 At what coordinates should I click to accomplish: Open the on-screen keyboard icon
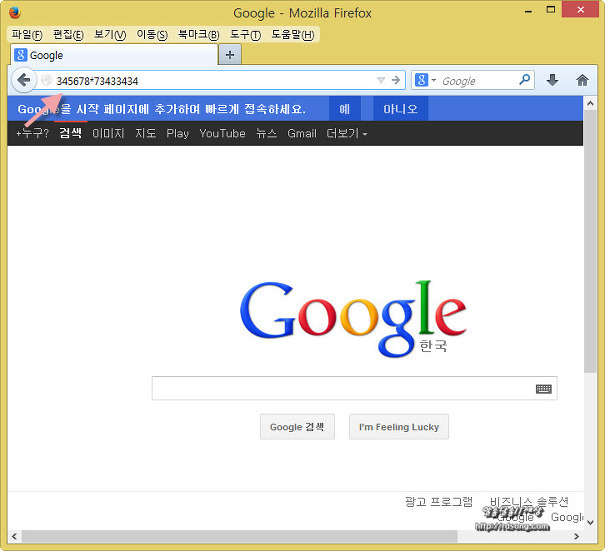(544, 389)
